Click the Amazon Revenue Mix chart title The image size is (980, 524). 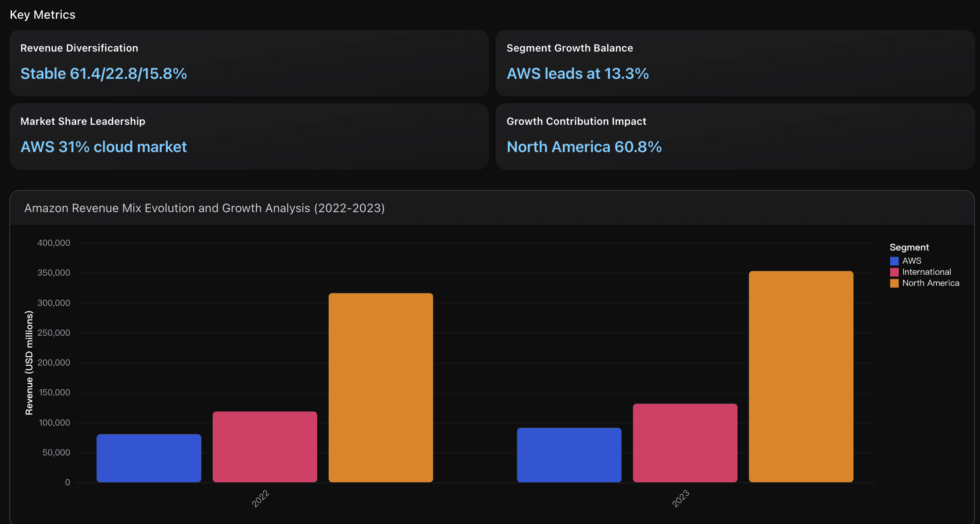coord(204,208)
